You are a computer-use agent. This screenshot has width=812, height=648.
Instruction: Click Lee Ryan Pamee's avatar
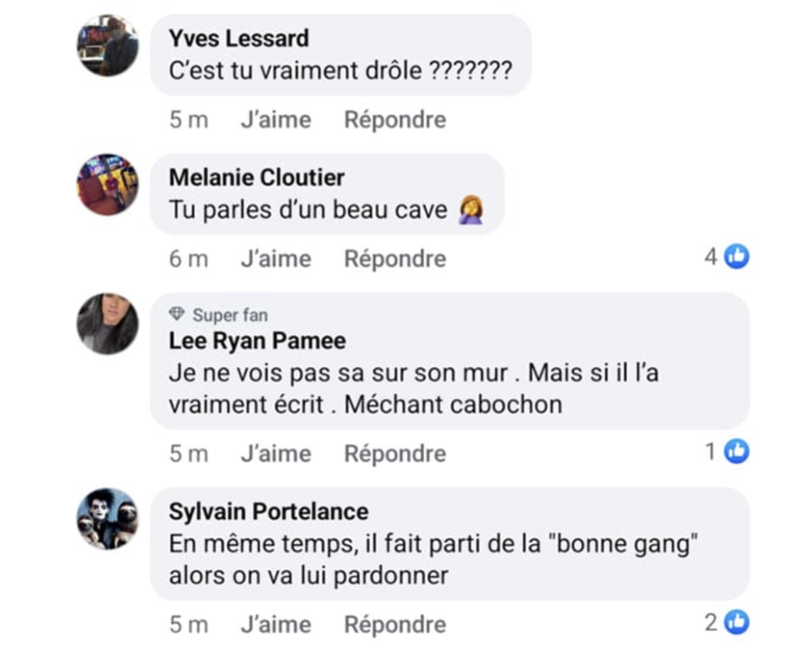[107, 323]
